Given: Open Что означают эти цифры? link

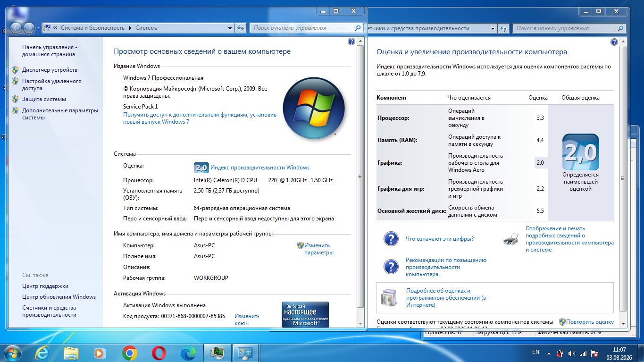Looking at the screenshot, I should (x=440, y=239).
